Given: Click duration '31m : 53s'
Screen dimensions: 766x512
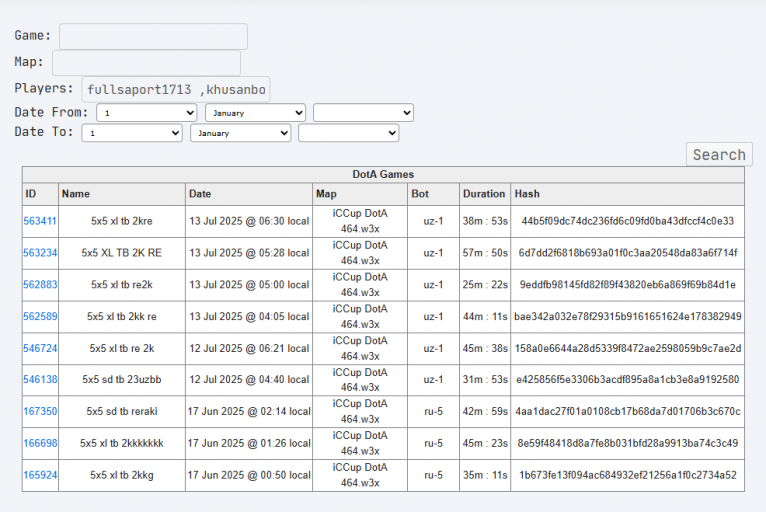Looking at the screenshot, I should 485,380.
